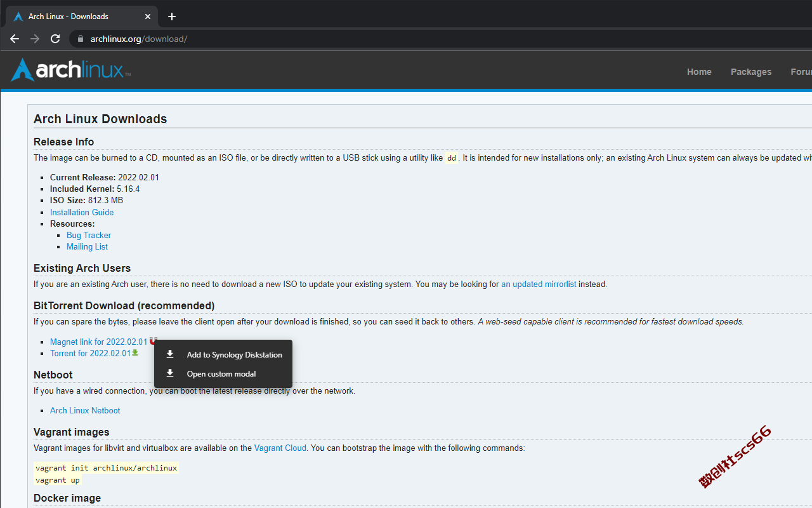Click the ISO Size: 812.3 MB text

click(86, 200)
